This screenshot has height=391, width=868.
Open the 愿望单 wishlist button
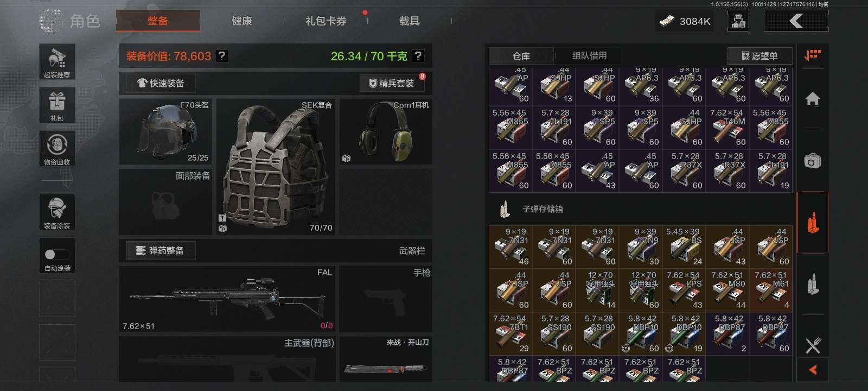(759, 55)
